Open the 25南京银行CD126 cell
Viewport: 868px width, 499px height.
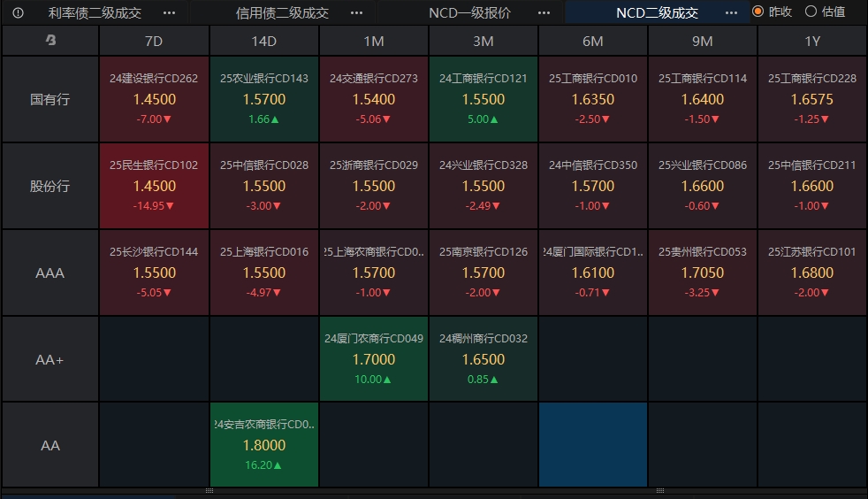tap(483, 273)
